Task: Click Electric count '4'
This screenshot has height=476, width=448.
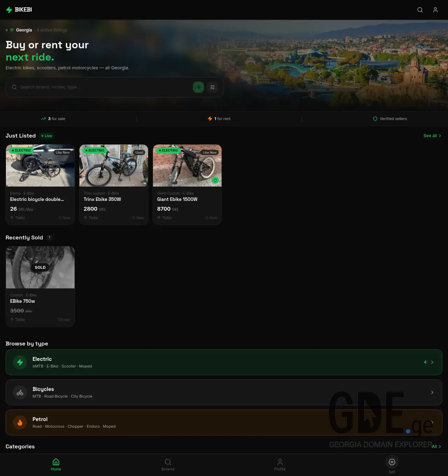Action: (x=425, y=362)
